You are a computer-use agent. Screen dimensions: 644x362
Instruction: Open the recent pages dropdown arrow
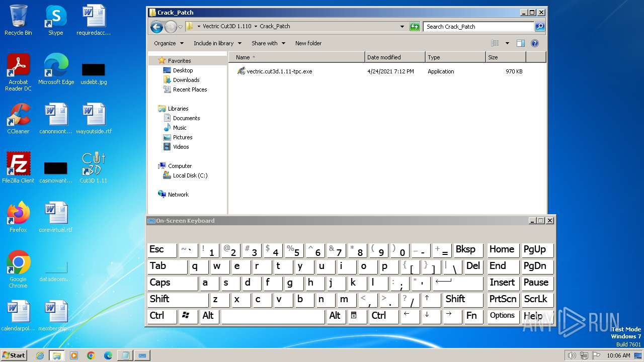[180, 27]
